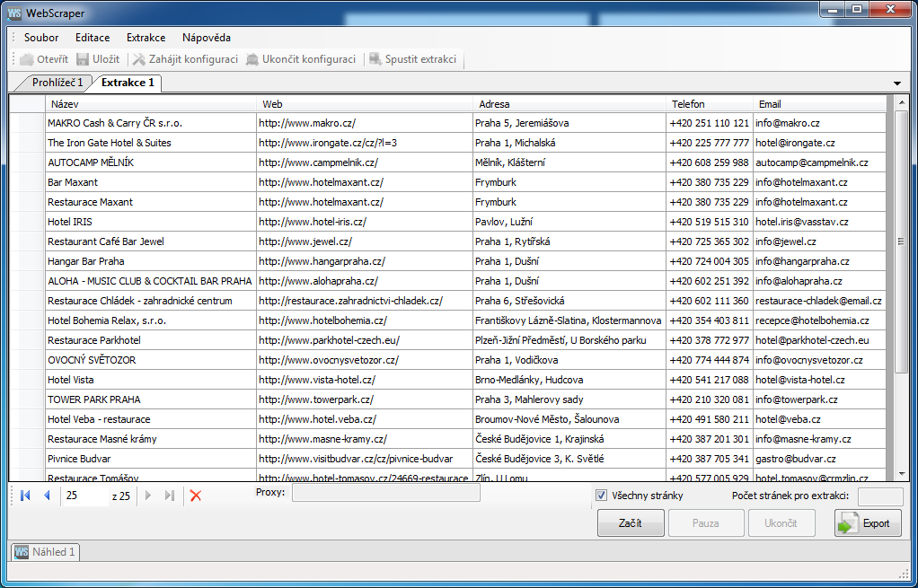The image size is (918, 588).
Task: Open the Soubor menu
Action: point(41,38)
